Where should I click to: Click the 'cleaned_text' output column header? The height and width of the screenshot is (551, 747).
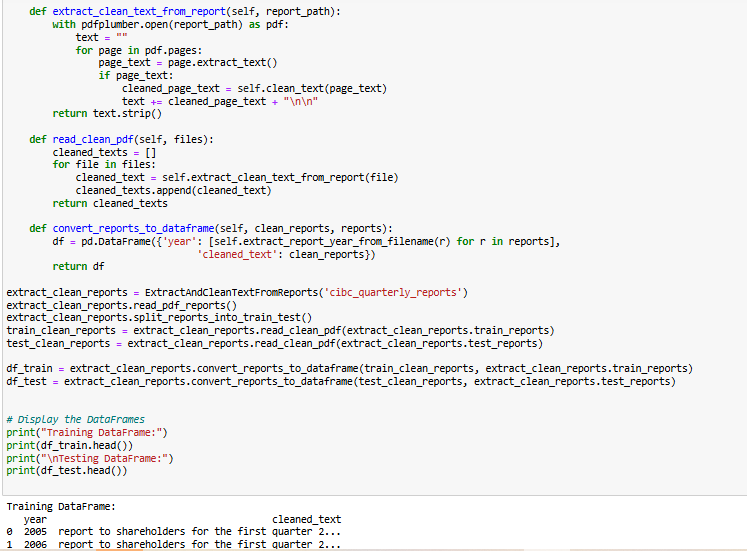click(306, 519)
